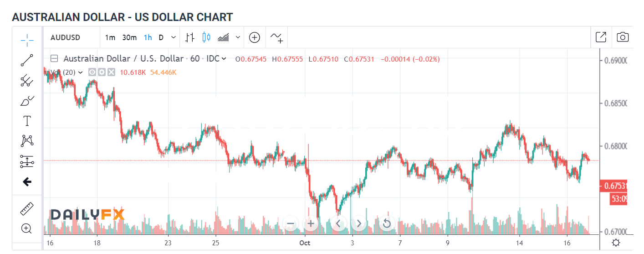Remove the Volume indicator with X

point(111,72)
